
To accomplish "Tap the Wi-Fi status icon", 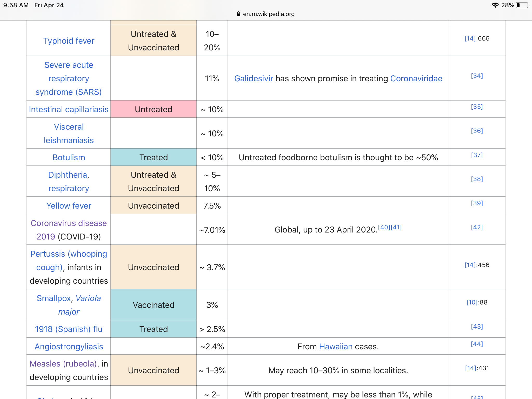I will point(495,5).
